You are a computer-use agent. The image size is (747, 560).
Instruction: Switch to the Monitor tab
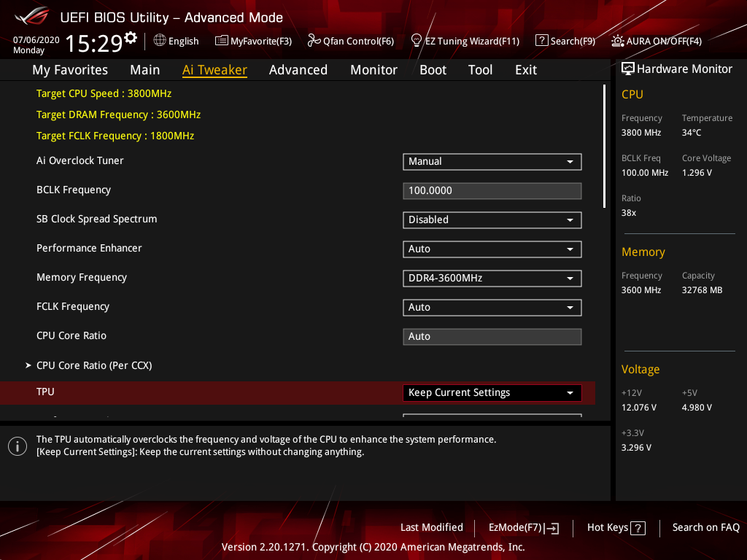[x=373, y=70]
